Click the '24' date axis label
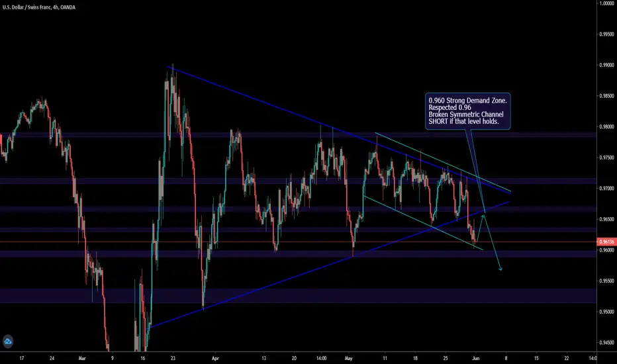 coord(52,358)
